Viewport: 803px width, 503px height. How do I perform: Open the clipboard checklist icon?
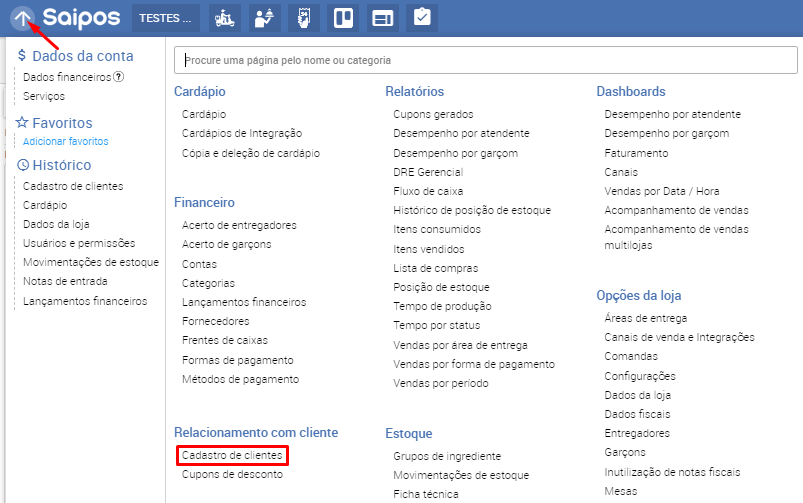point(421,18)
